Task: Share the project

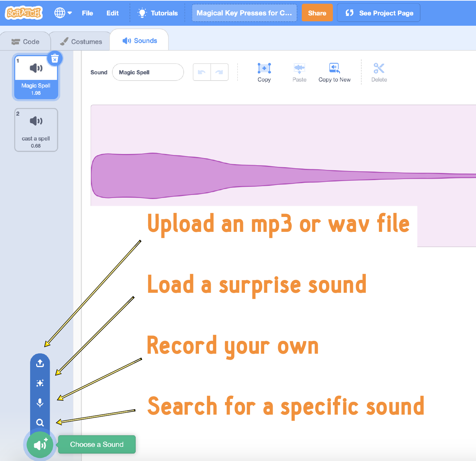Action: click(x=317, y=13)
